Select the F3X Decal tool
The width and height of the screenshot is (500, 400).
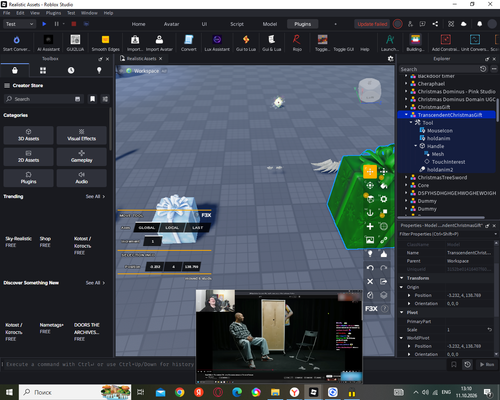[370, 240]
